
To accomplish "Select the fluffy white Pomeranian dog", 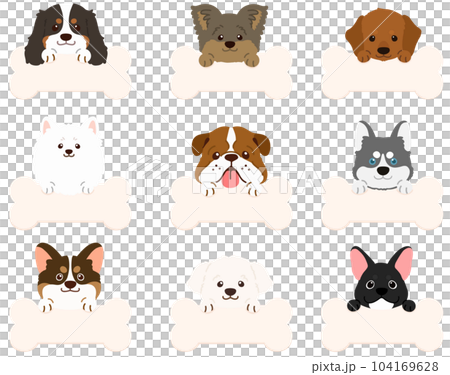I will [69, 155].
